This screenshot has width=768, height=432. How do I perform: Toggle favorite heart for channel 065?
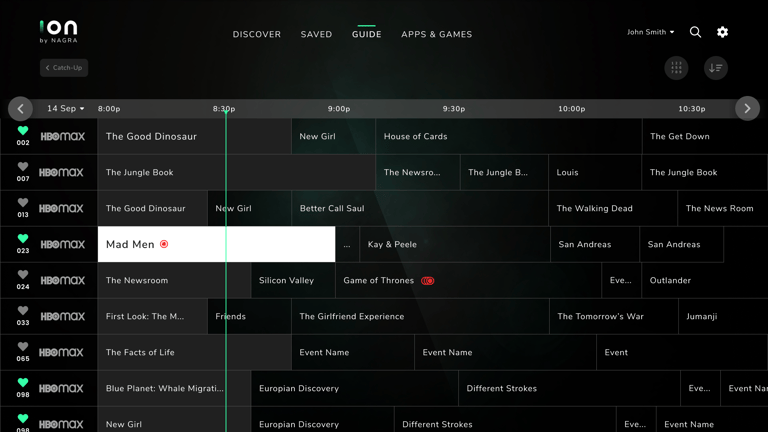coord(23,347)
